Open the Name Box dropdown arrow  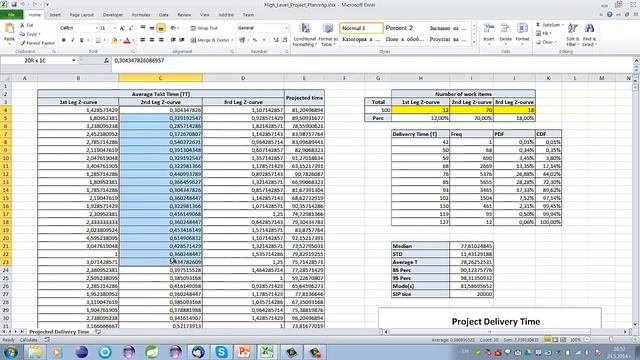[x=74, y=60]
